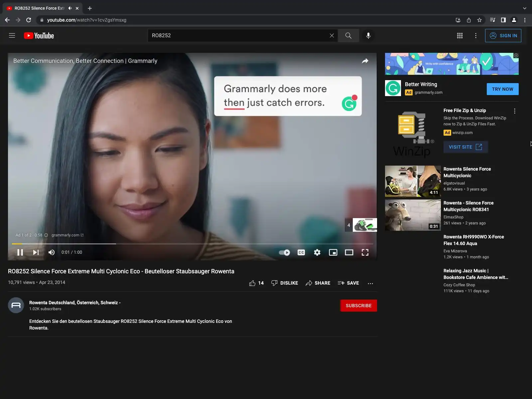Screen dimensions: 532x399
Task: Go forward in the browser
Action: pos(18,20)
